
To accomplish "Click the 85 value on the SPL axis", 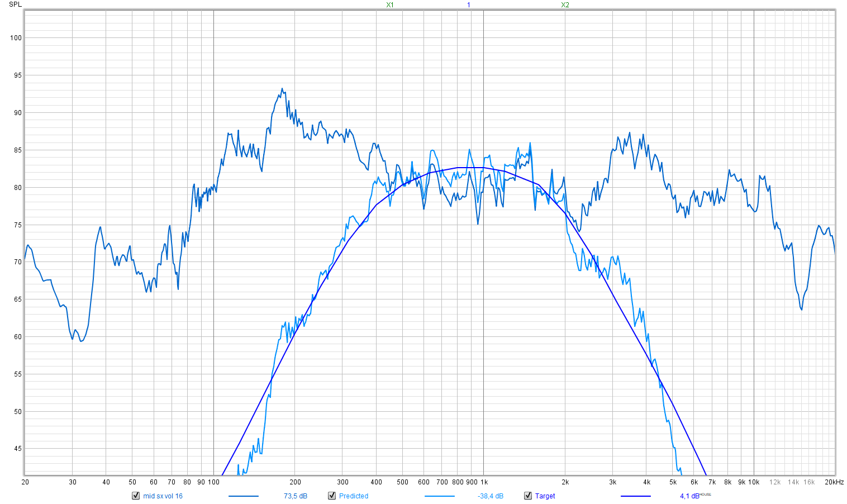I will tap(18, 150).
